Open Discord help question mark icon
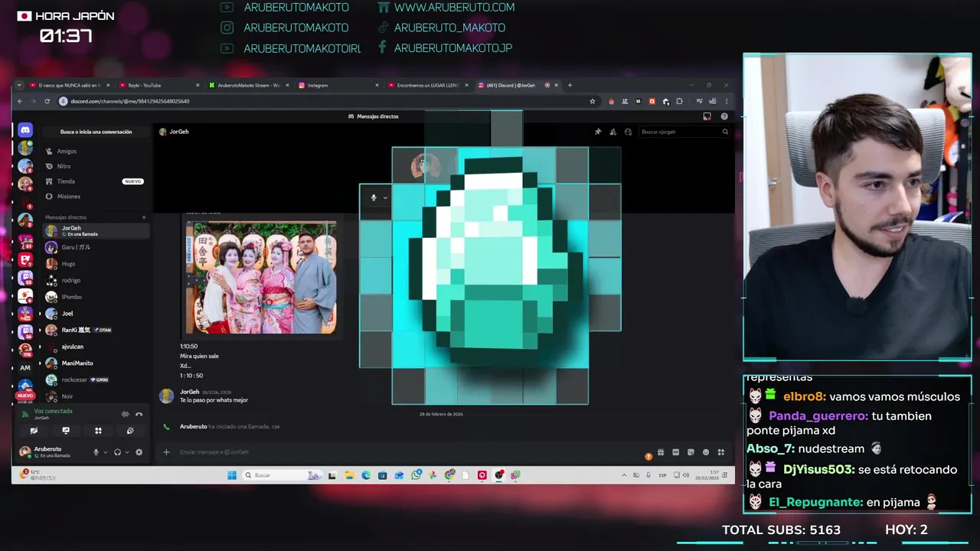The width and height of the screenshot is (980, 551). [724, 116]
